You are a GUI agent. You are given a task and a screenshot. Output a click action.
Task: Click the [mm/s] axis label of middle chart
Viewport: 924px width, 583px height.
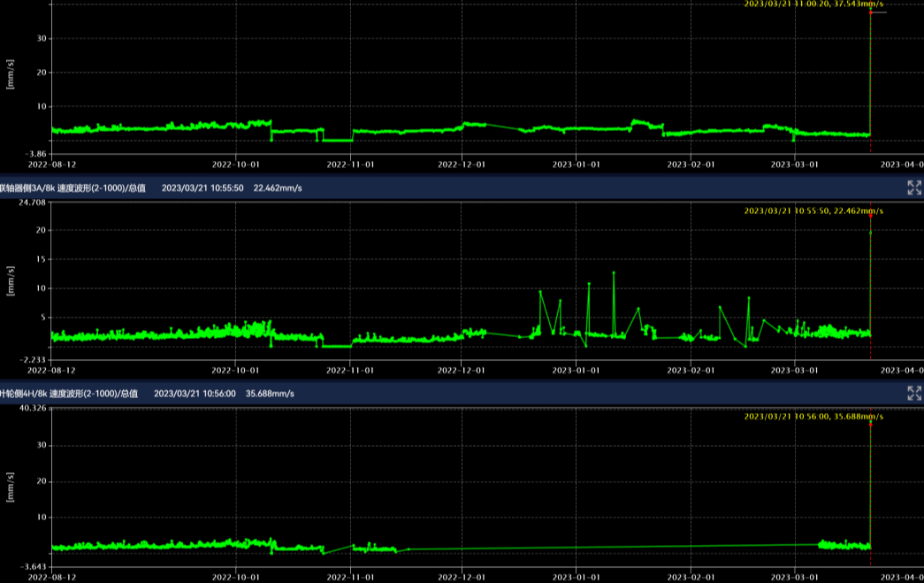point(10,279)
